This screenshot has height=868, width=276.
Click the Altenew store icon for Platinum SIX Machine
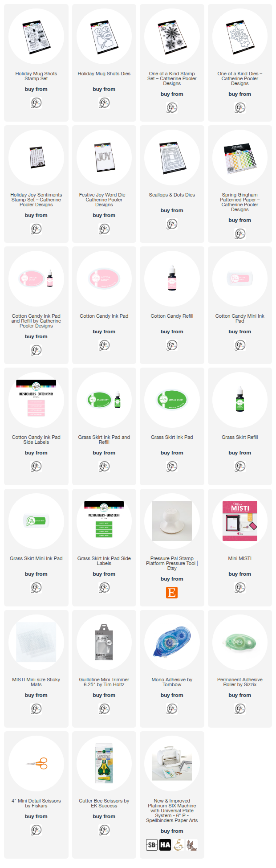click(179, 845)
